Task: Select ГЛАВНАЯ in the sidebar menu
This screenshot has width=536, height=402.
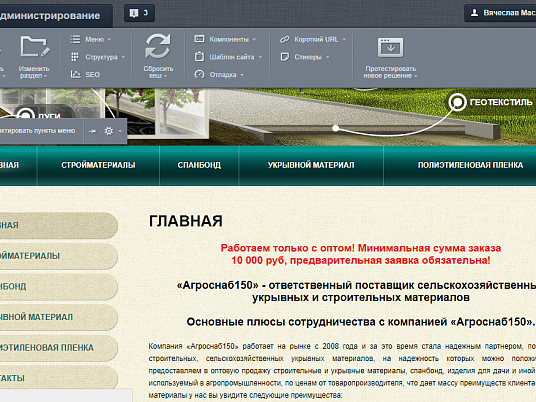Action: coord(58,225)
